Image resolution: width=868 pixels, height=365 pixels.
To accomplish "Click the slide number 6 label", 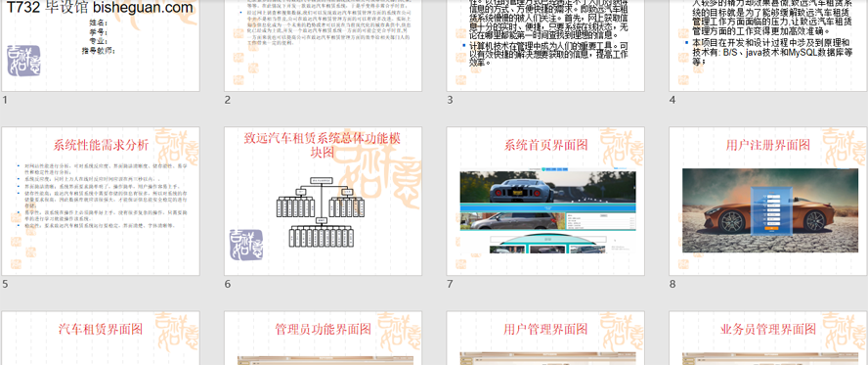I will click(228, 284).
